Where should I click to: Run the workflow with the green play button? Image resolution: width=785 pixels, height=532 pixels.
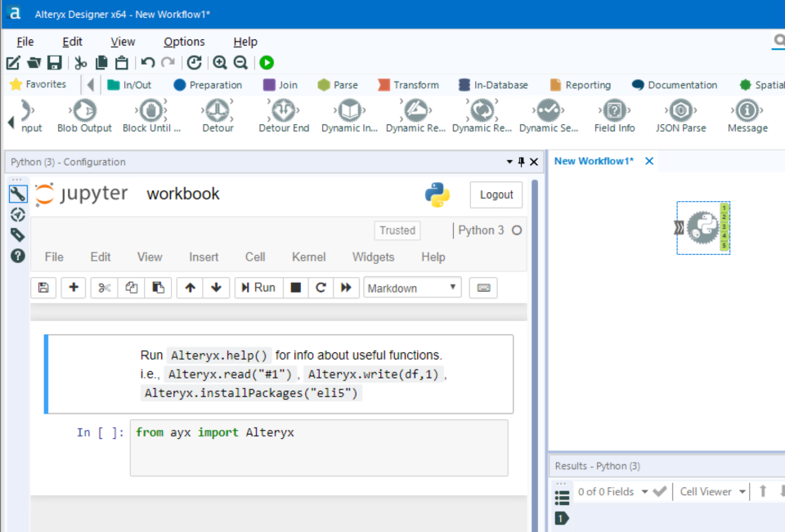(266, 62)
